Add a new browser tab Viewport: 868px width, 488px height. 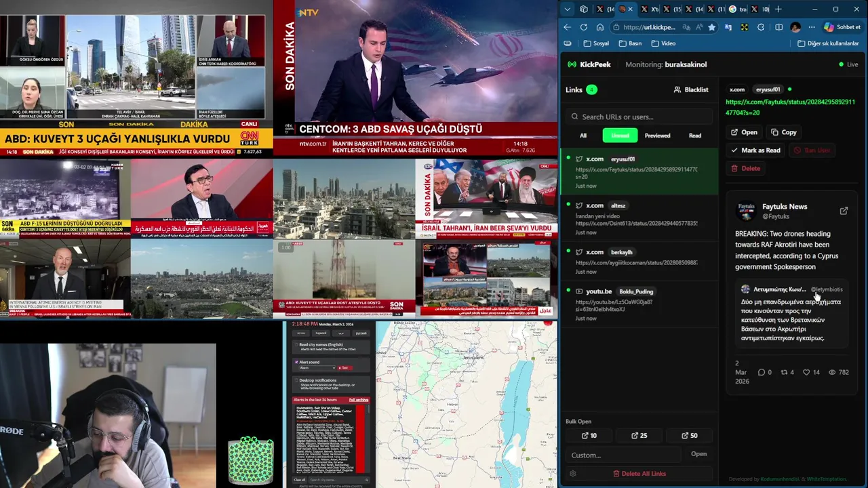coord(778,9)
